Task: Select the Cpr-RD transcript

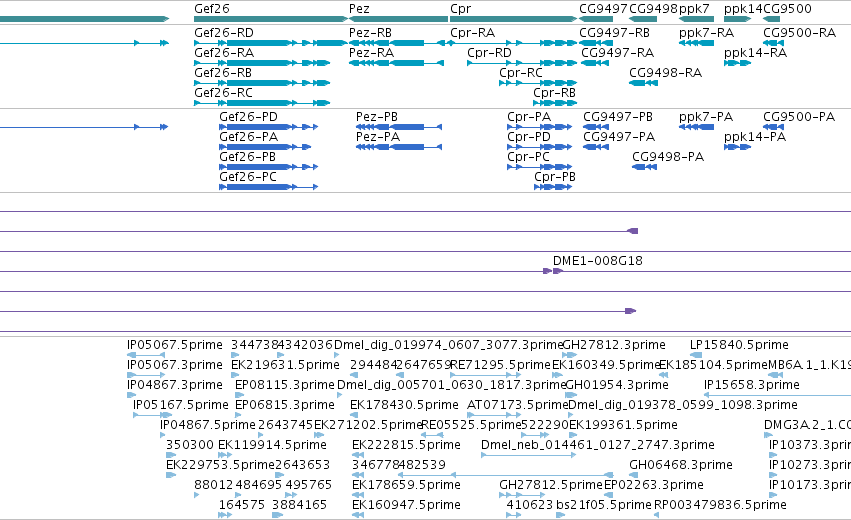Action: click(x=489, y=53)
